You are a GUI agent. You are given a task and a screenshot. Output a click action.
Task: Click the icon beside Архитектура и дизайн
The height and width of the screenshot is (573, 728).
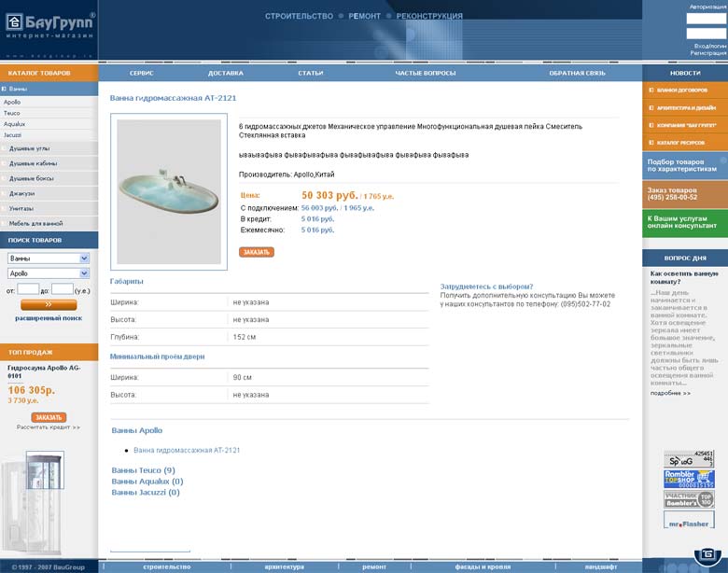(x=651, y=107)
